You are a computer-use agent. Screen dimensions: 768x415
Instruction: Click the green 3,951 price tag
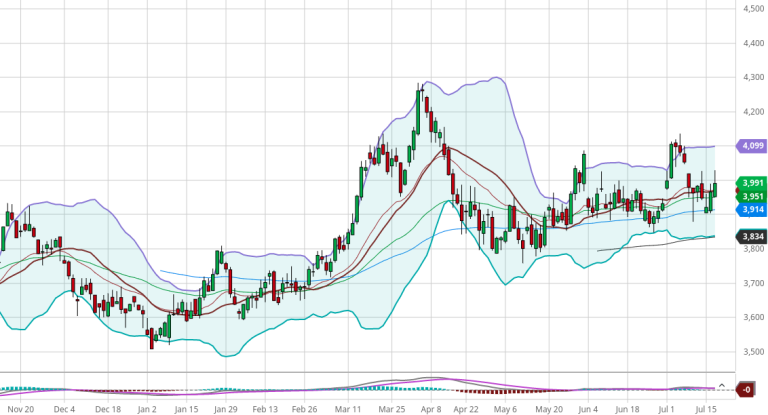(x=751, y=197)
